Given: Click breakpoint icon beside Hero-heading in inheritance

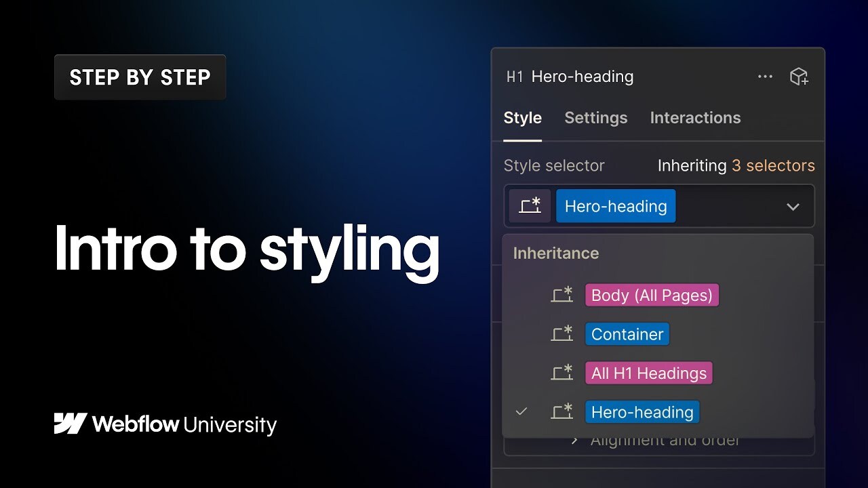Looking at the screenshot, I should (x=561, y=411).
